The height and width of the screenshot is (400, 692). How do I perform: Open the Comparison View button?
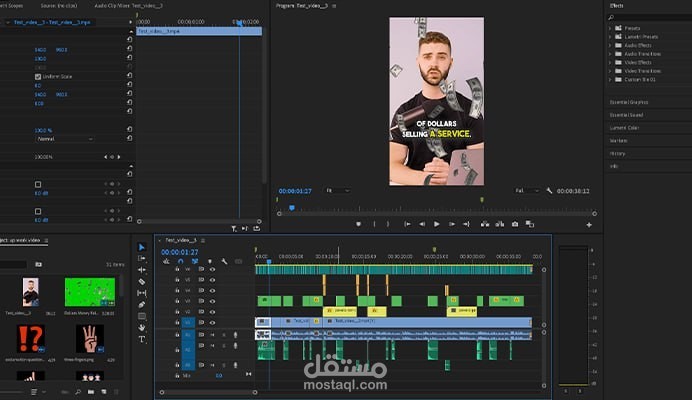point(530,224)
